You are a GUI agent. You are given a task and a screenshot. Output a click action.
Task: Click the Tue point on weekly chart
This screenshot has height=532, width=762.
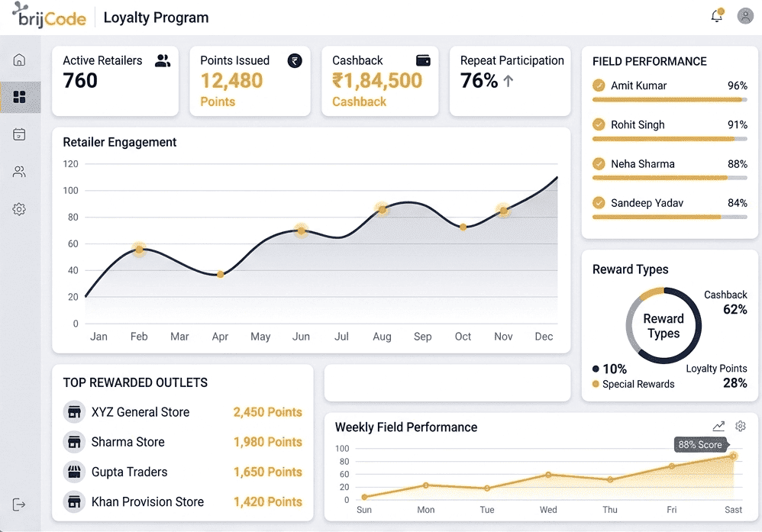point(487,488)
